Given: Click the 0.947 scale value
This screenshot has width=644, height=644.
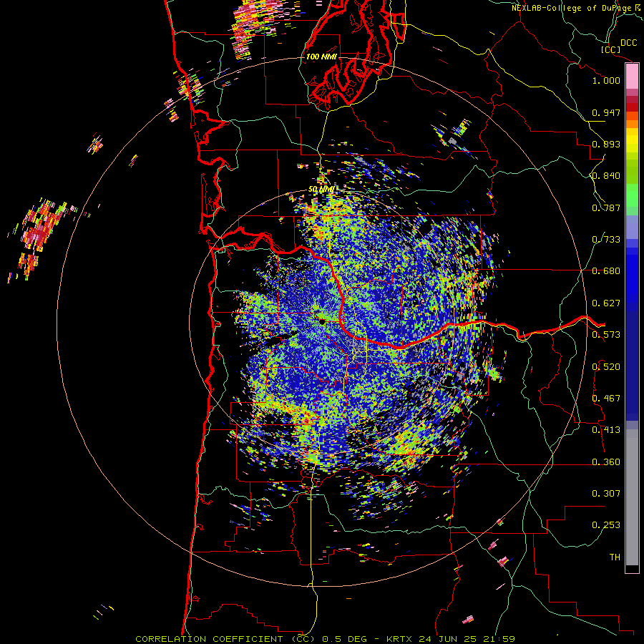Looking at the screenshot, I should click(606, 112).
